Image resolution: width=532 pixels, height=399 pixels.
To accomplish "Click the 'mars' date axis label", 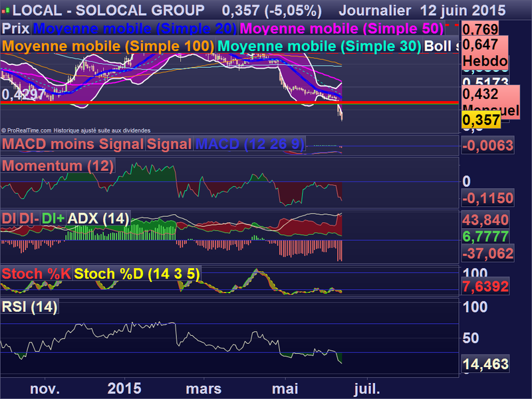I will click(x=203, y=389).
